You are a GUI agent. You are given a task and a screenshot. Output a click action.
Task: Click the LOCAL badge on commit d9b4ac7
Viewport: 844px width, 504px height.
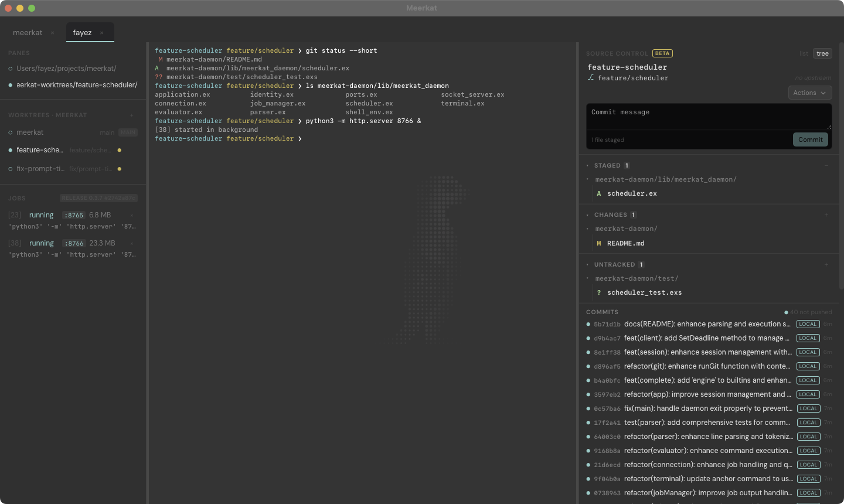point(808,338)
